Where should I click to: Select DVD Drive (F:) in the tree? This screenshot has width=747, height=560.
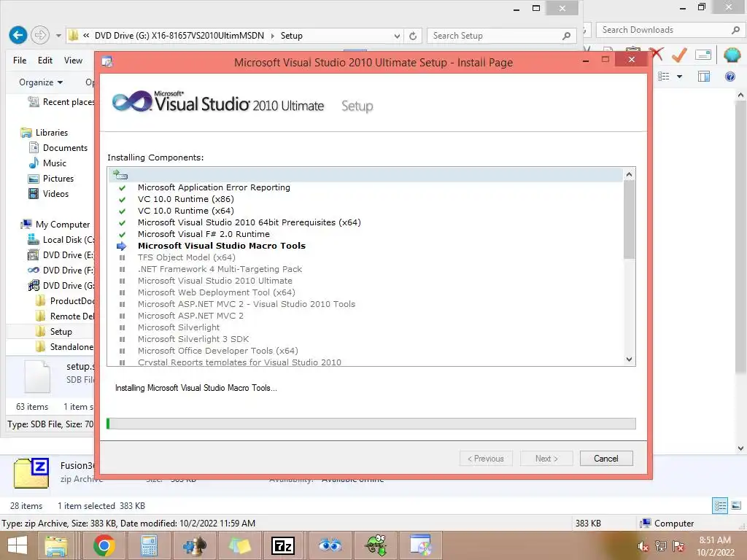pos(61,270)
